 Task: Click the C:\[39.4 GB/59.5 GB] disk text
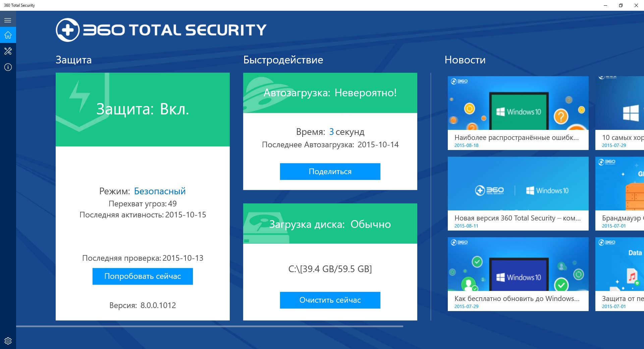[x=330, y=269]
